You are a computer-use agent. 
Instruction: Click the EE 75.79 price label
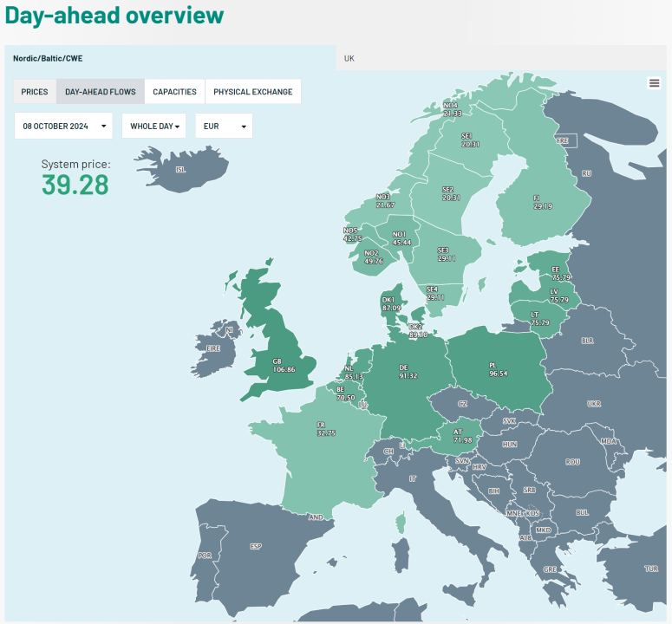[x=561, y=274]
